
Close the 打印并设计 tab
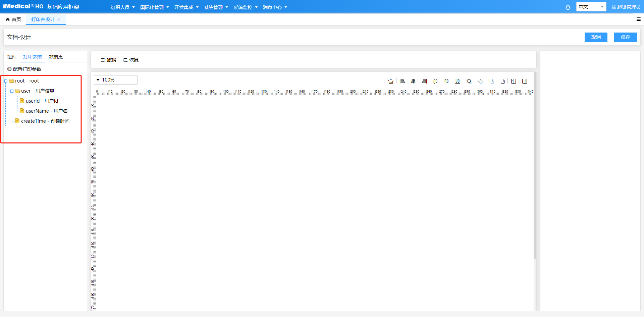(x=59, y=19)
